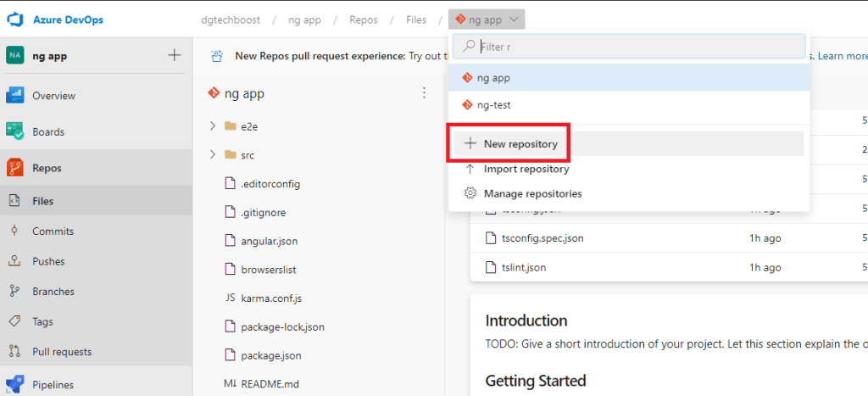Open the Branches page
The width and height of the screenshot is (868, 396).
point(53,291)
